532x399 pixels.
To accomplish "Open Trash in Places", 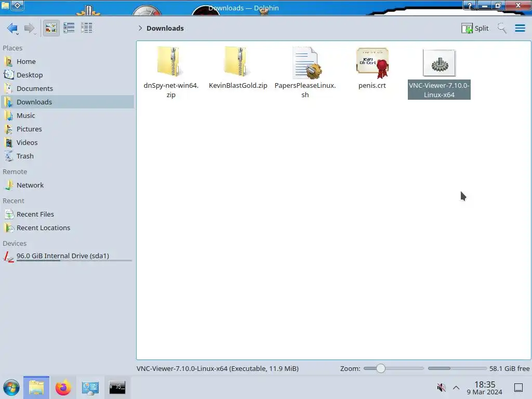I will 68,156.
